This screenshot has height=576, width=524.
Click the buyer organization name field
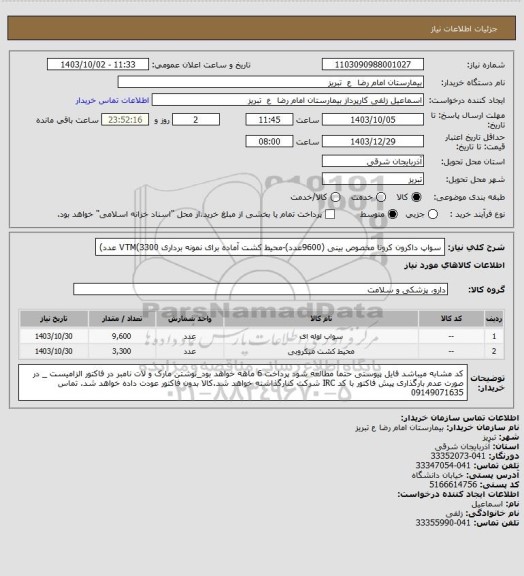pos(270,82)
